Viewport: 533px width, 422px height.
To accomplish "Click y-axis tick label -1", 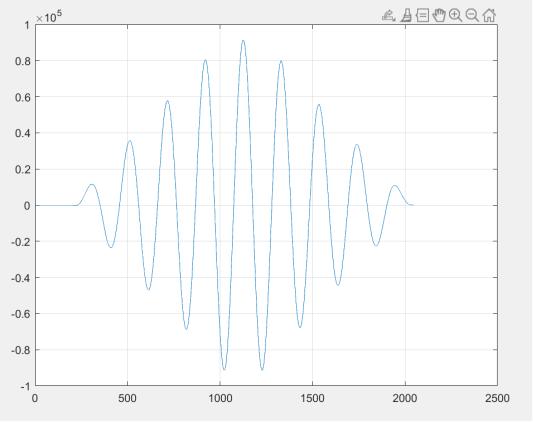I will point(25,387).
